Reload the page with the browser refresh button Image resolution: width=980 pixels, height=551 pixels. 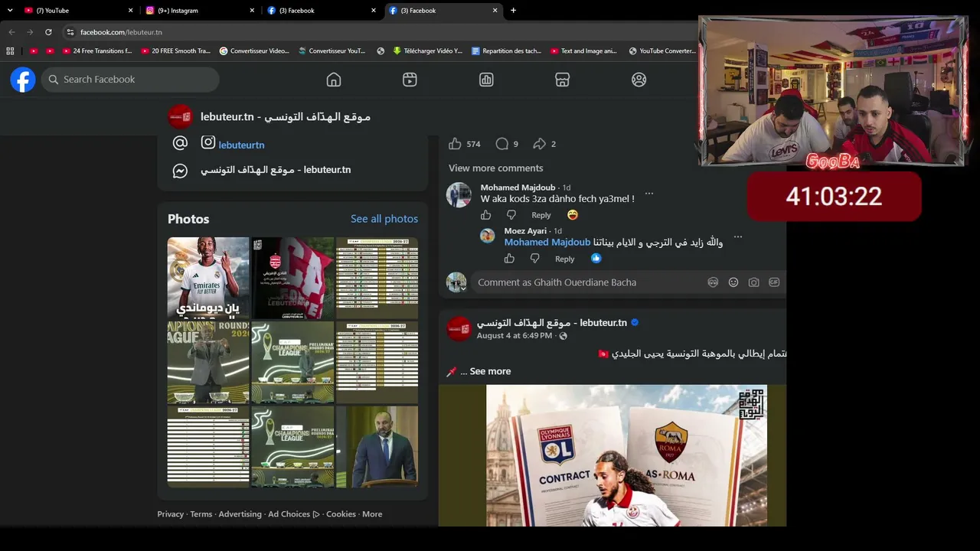(x=48, y=32)
